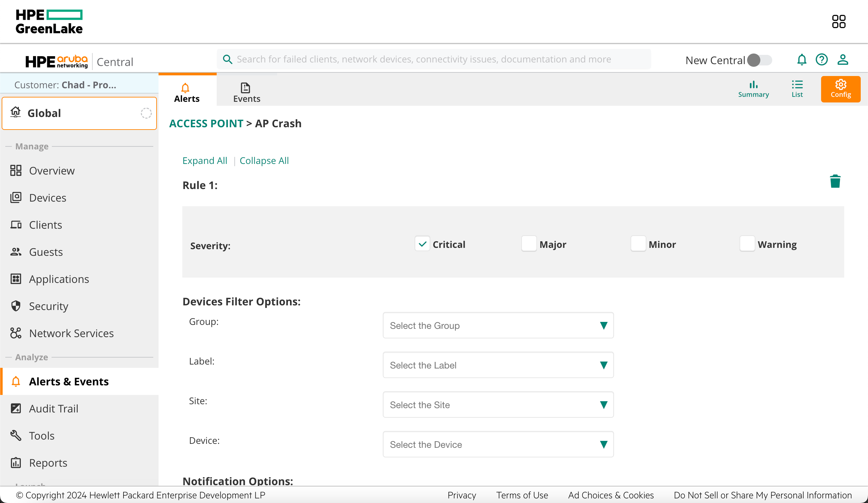
Task: Delete Rule 1 with trash icon
Action: 834,181
